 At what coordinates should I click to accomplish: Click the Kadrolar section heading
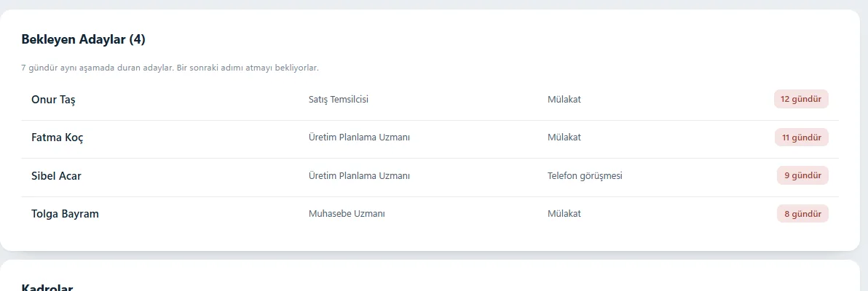(47, 287)
